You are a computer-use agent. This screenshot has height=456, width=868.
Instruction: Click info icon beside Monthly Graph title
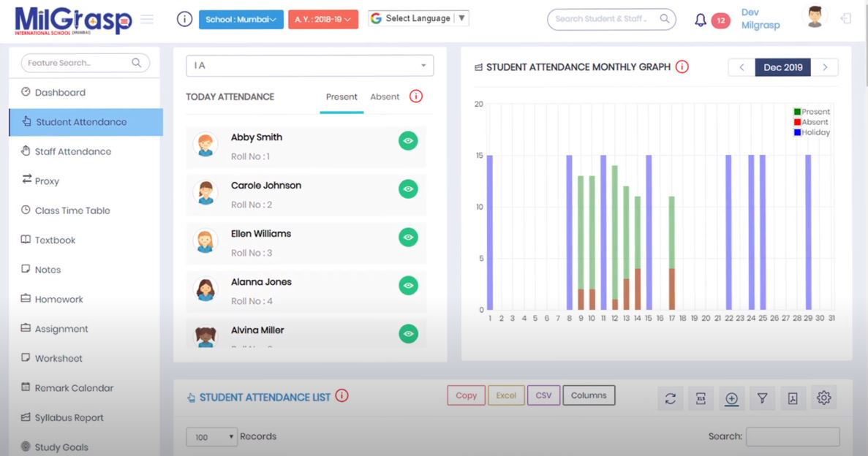pos(682,67)
